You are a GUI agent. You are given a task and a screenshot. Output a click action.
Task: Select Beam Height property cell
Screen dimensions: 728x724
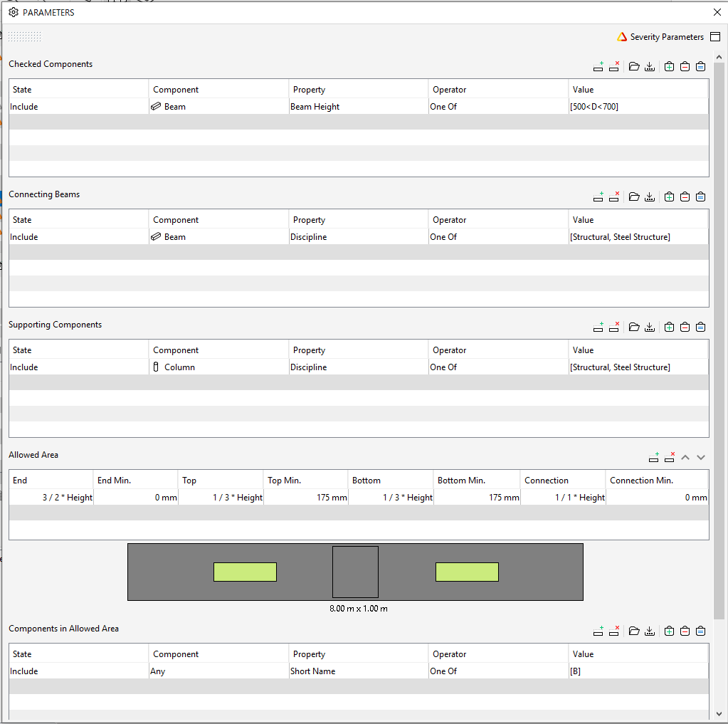tap(359, 106)
